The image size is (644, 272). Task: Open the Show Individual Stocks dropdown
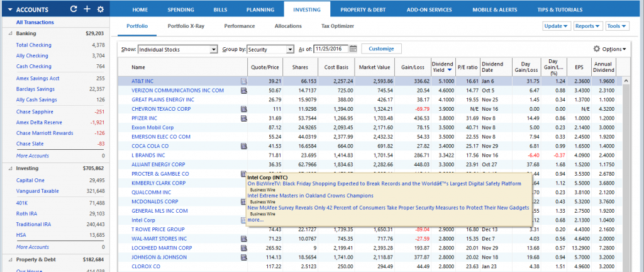177,49
